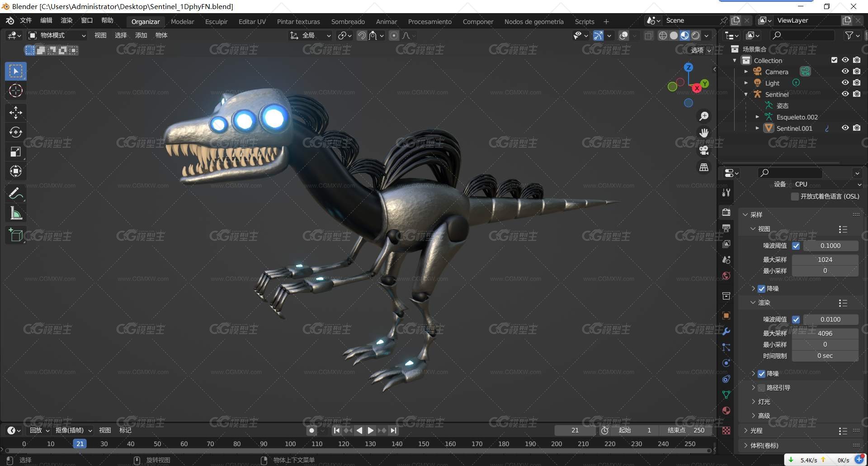The width and height of the screenshot is (868, 466).
Task: Open the Material properties tab
Action: pos(726,410)
